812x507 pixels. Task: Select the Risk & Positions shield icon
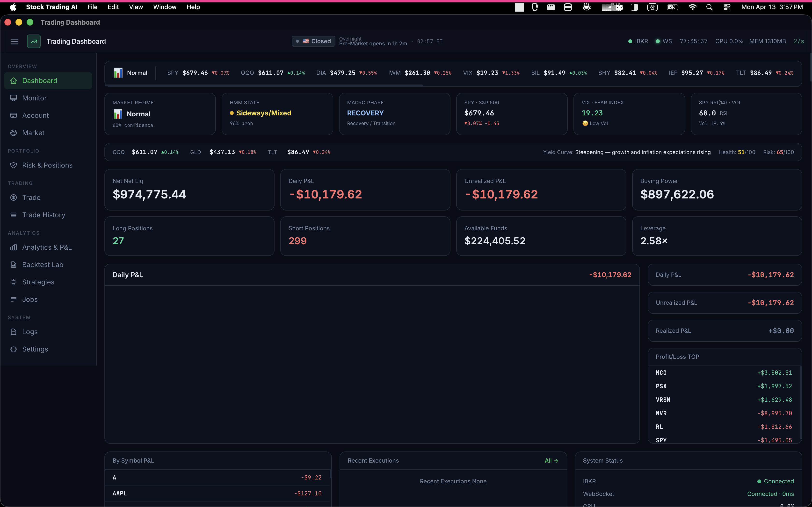(x=14, y=165)
